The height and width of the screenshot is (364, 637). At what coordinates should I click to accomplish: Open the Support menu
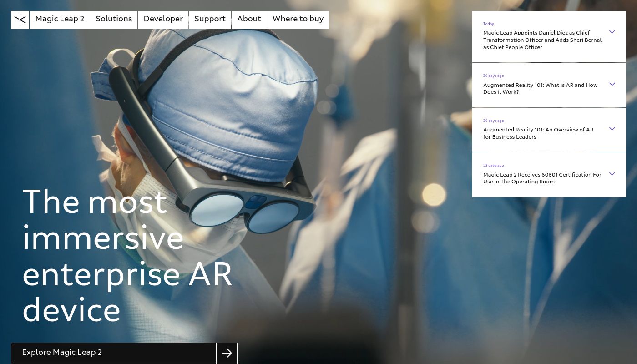[210, 20]
